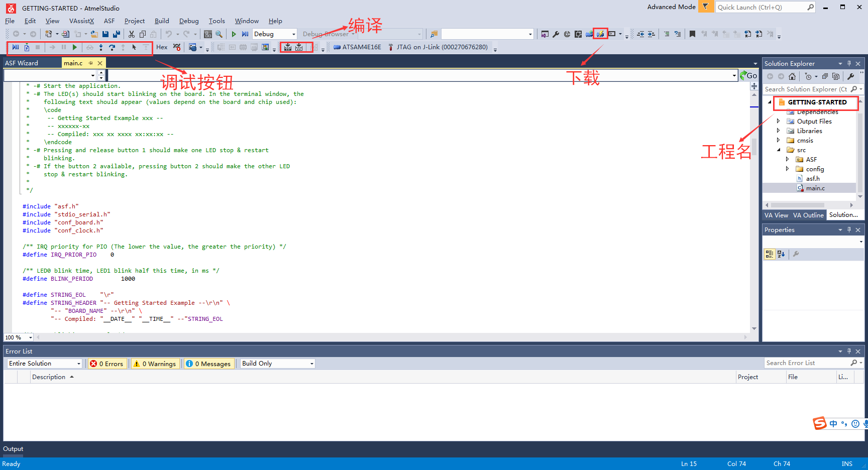Image resolution: width=868 pixels, height=470 pixels.
Task: Toggle Alphabetical sort in Properties panel
Action: click(x=781, y=254)
